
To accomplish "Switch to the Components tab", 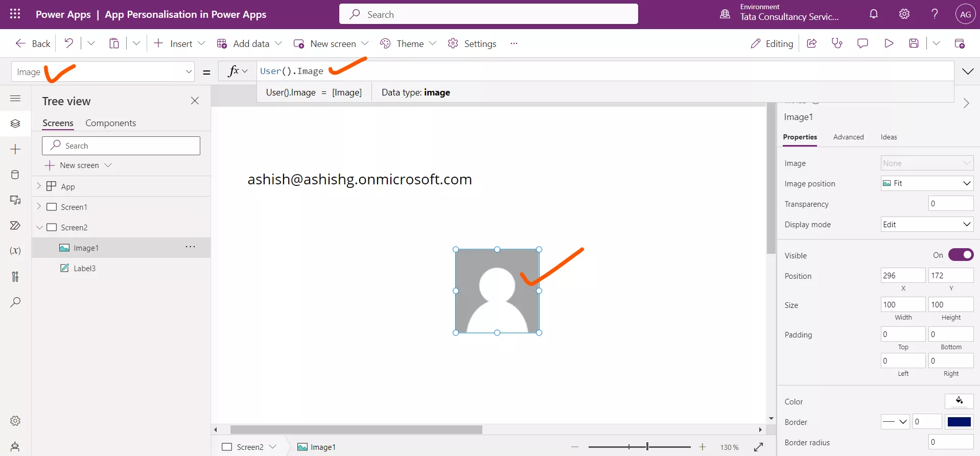I will tap(111, 123).
